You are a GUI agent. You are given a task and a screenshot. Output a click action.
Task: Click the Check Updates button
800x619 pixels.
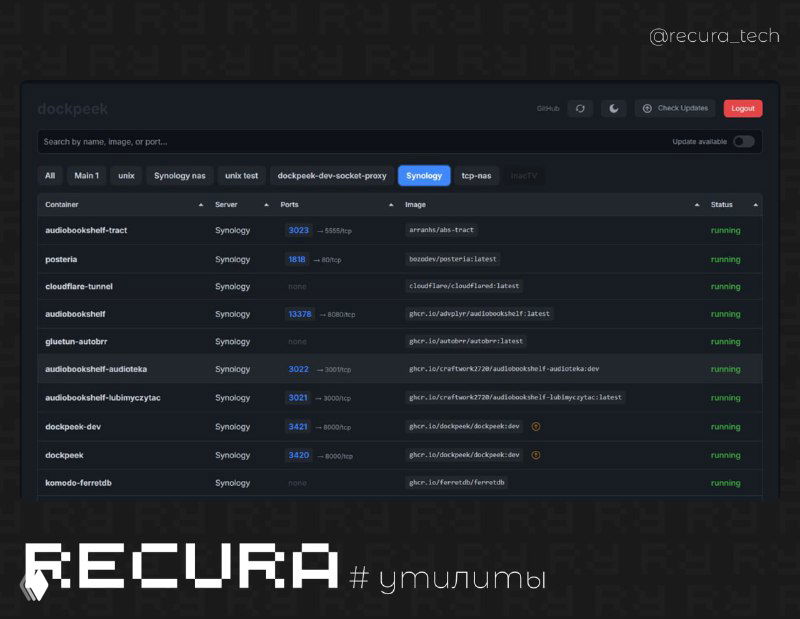pos(675,108)
